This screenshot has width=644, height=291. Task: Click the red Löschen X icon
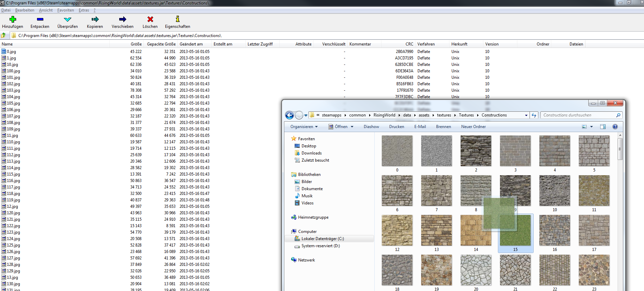pyautogui.click(x=150, y=19)
